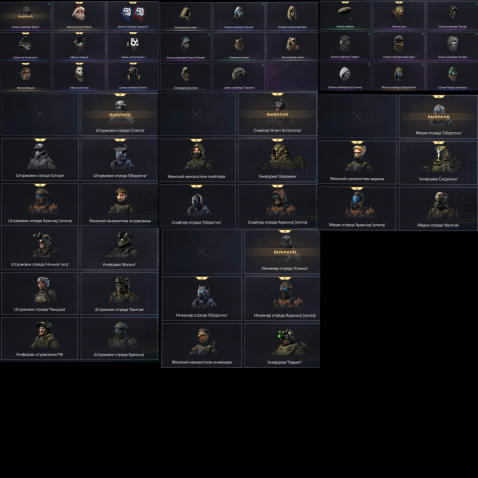
Task: Choose the Женский наносостюм штурмовика skin
Action: point(119,205)
